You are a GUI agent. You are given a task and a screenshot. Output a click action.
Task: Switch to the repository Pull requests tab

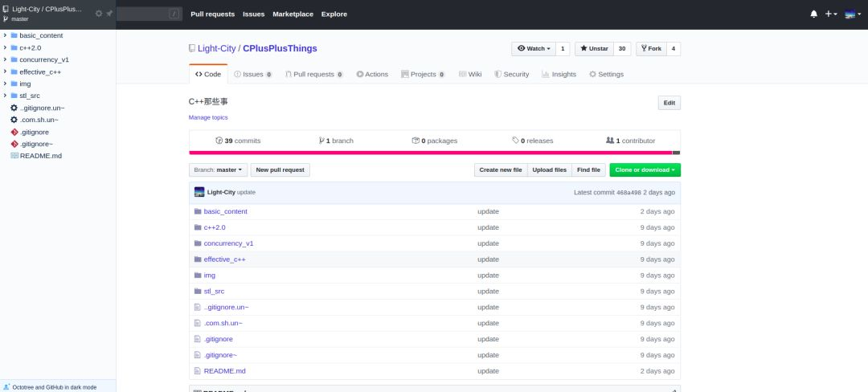click(314, 74)
